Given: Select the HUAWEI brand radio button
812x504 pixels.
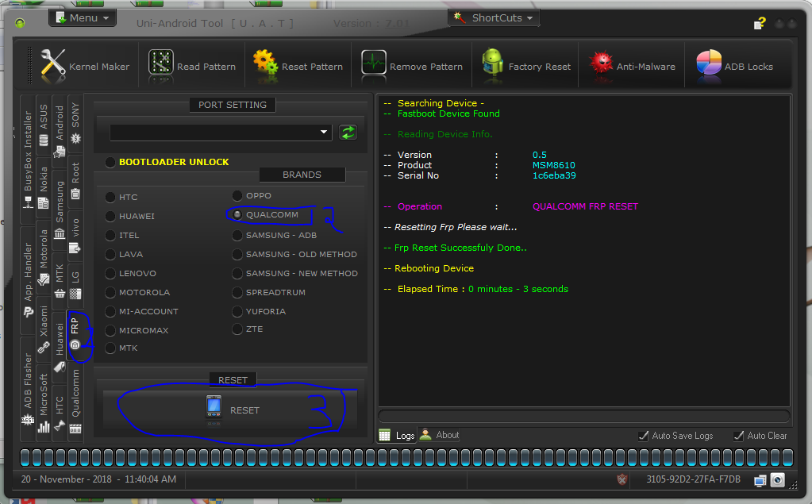Looking at the screenshot, I should [x=110, y=216].
